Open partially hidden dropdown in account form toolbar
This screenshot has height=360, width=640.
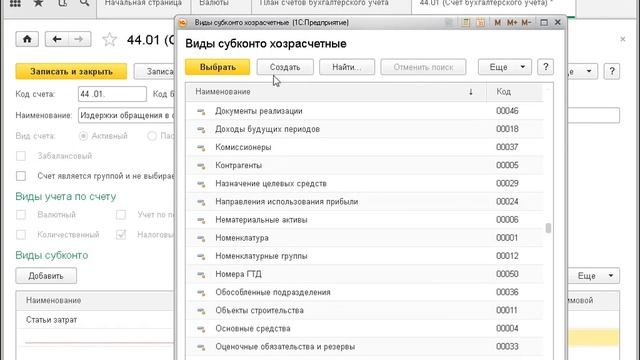point(582,71)
